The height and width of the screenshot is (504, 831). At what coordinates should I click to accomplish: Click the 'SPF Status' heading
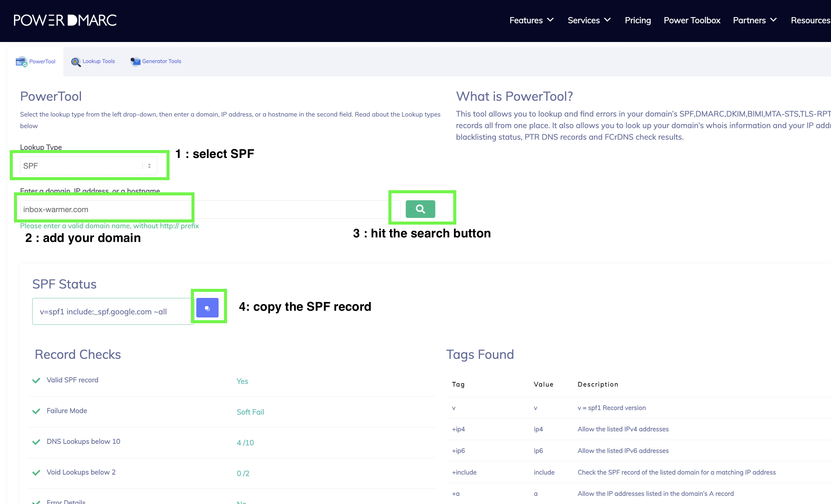point(65,284)
